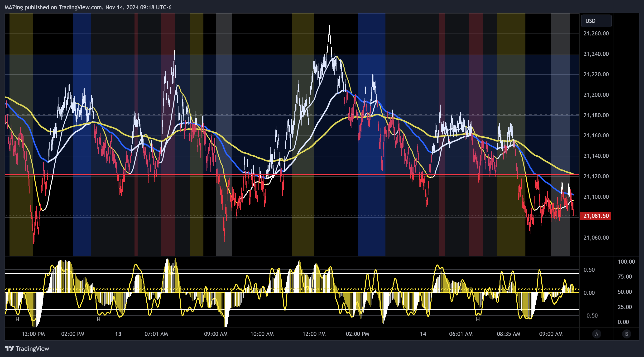
Task: Click the 21,140.00 price axis label
Action: [x=596, y=156]
